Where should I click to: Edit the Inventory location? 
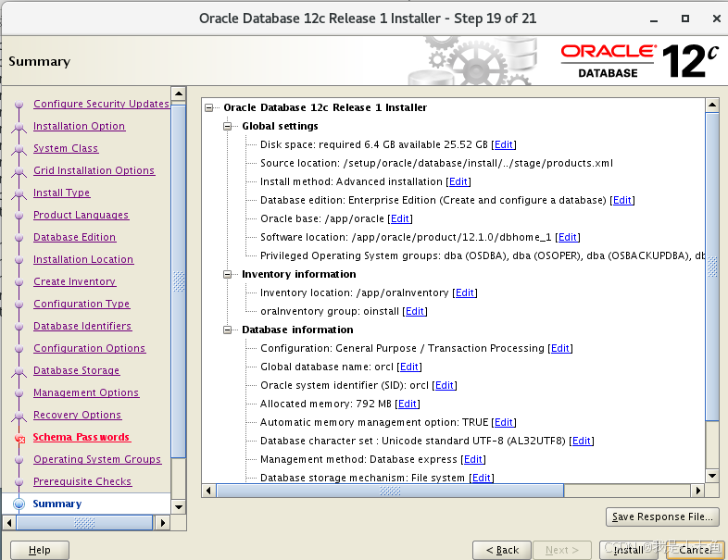pos(465,292)
